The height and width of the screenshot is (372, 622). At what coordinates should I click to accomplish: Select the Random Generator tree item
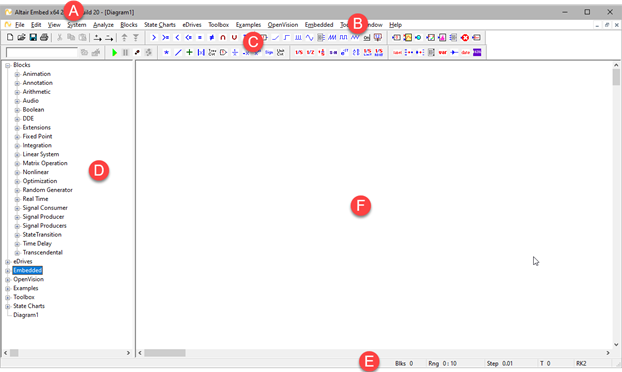pyautogui.click(x=48, y=190)
